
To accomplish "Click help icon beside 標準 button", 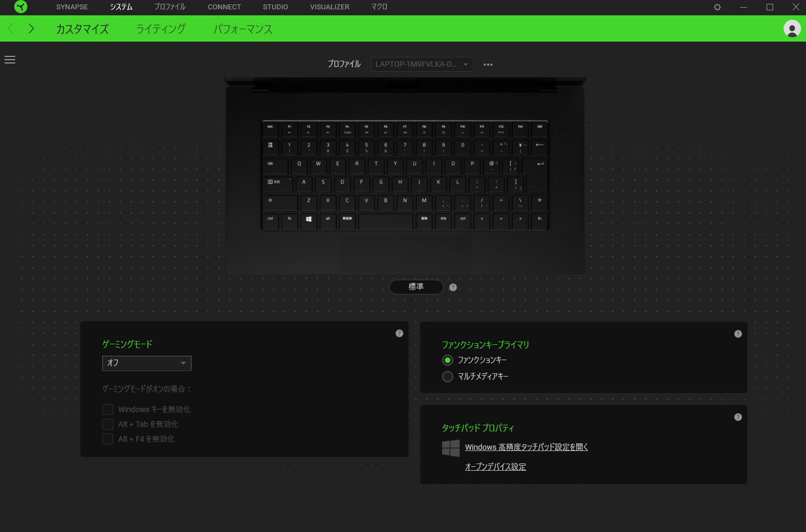I will point(453,287).
